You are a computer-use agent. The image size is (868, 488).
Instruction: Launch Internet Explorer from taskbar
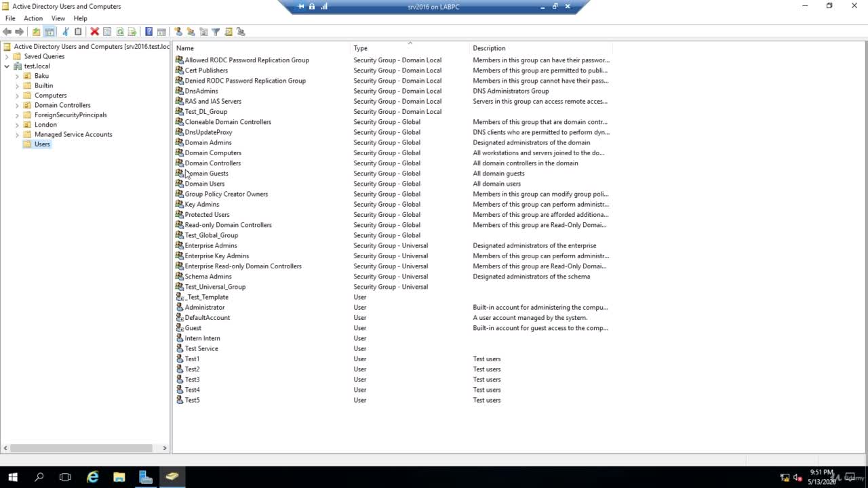pos(93,477)
